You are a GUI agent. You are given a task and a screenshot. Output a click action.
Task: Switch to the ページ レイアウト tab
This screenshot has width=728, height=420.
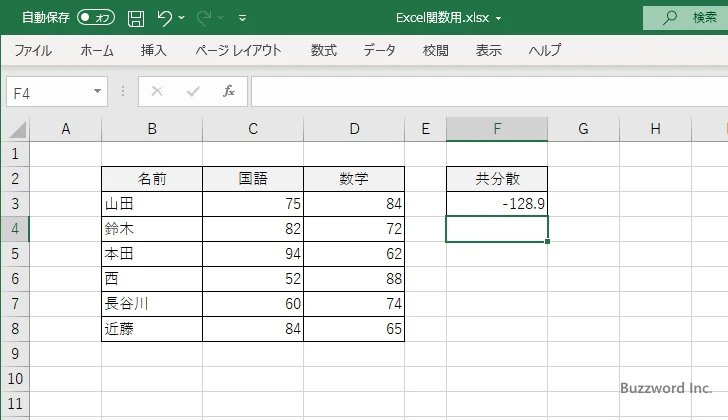coord(238,50)
